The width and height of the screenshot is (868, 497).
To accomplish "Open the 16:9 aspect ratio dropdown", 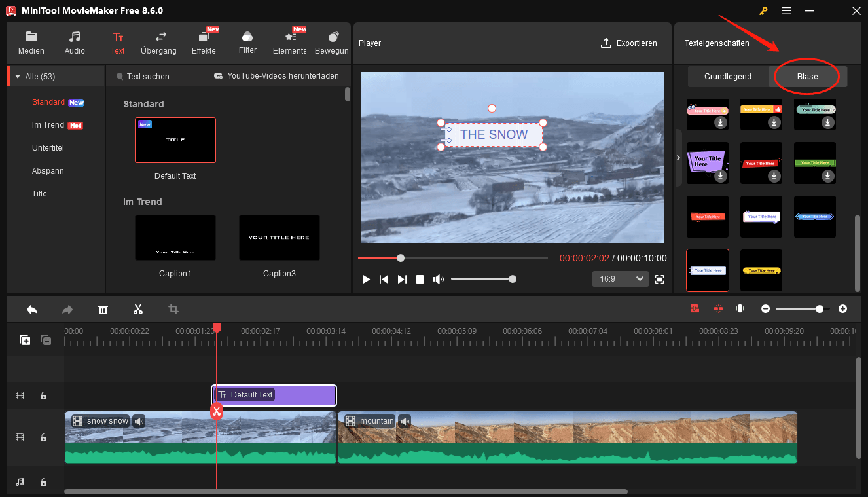I will tap(620, 278).
